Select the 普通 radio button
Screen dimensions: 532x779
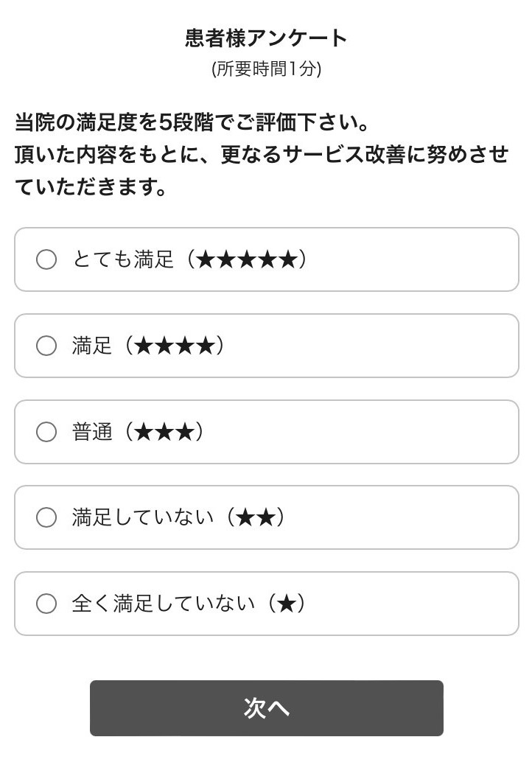(x=46, y=432)
